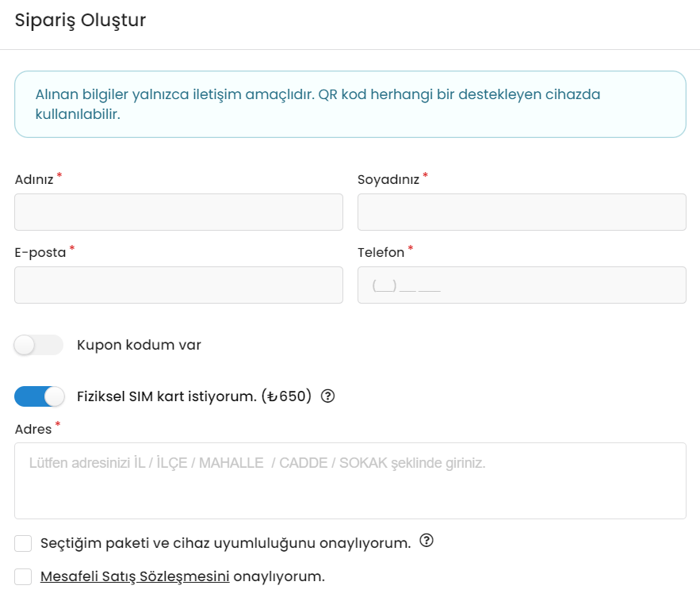Screen dimensions: 700x597
Task: Click the "Kupon kodum var" label text
Action: (x=139, y=345)
